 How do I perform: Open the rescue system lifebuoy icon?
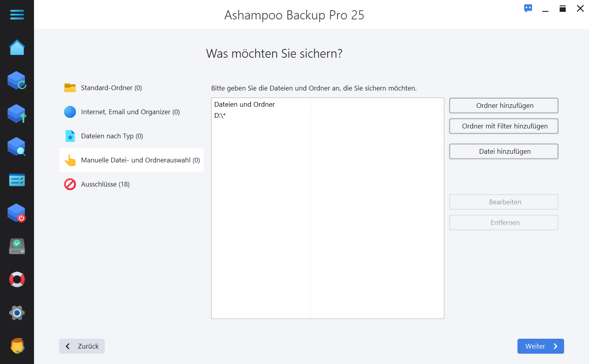coord(17,279)
